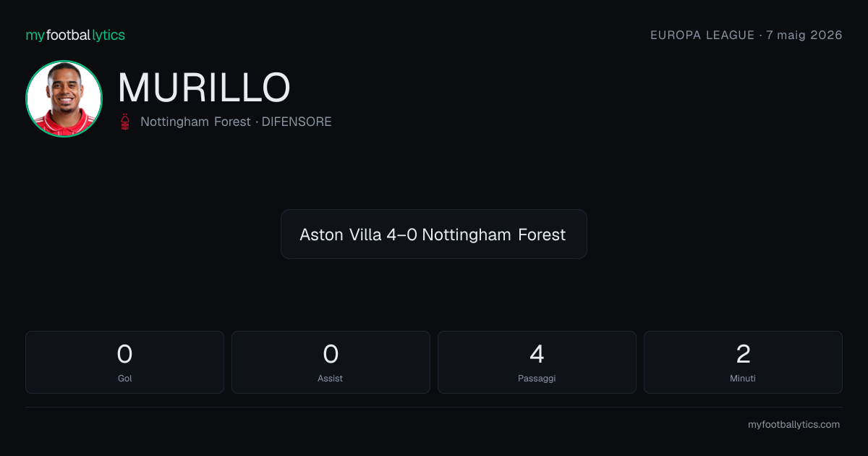Click the Assist value 0
Image resolution: width=868 pixels, height=456 pixels.
coord(331,354)
